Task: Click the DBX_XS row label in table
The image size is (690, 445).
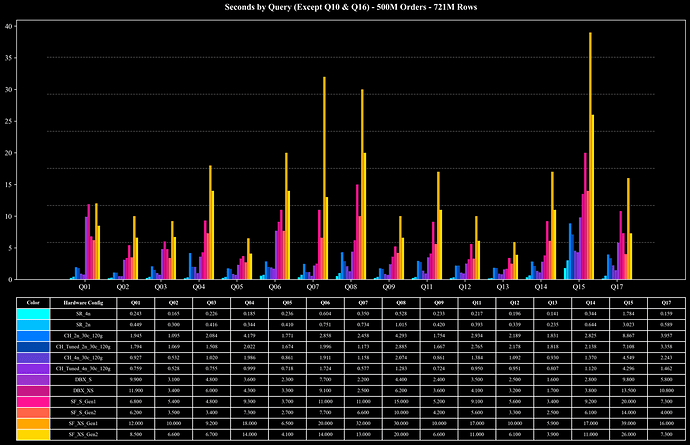Action: tap(82, 390)
